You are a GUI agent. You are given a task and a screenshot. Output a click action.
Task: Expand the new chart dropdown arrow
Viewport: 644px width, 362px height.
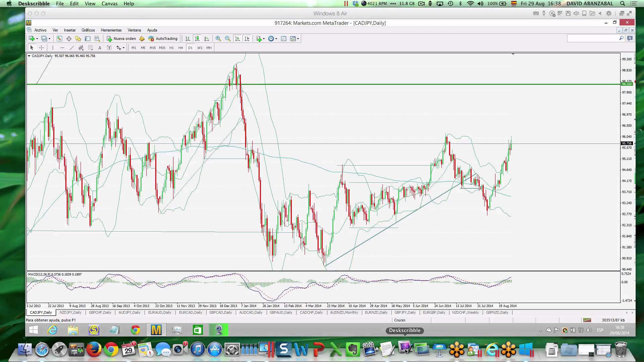click(37, 39)
